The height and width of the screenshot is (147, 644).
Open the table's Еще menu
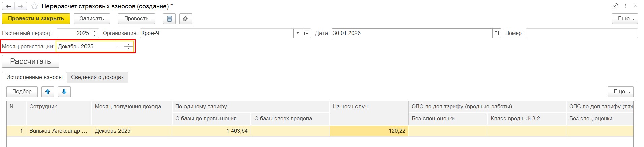(620, 92)
